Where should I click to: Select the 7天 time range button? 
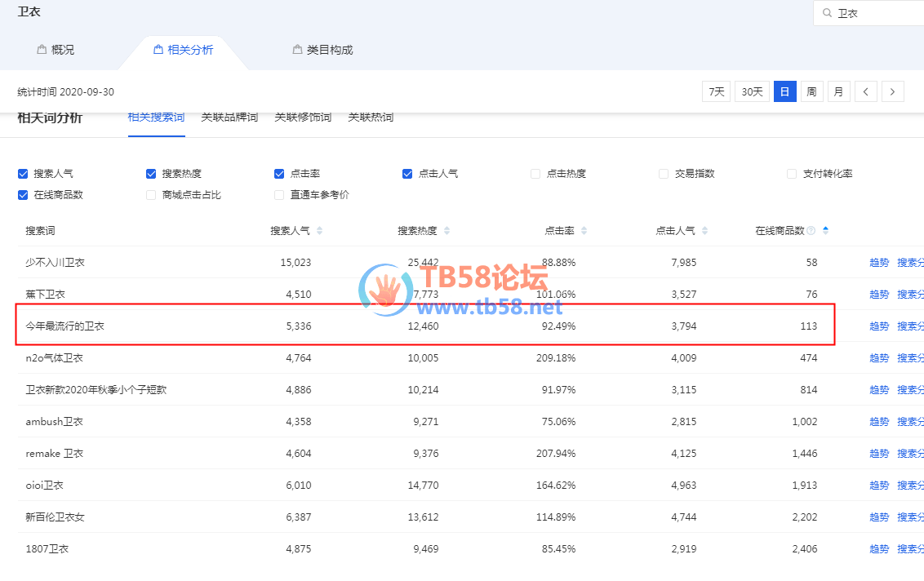(717, 91)
